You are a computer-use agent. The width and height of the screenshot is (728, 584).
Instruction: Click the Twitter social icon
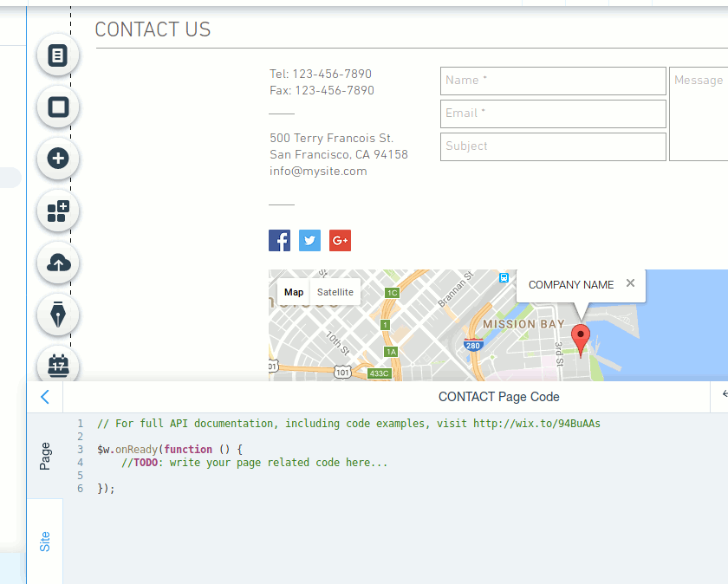309,240
